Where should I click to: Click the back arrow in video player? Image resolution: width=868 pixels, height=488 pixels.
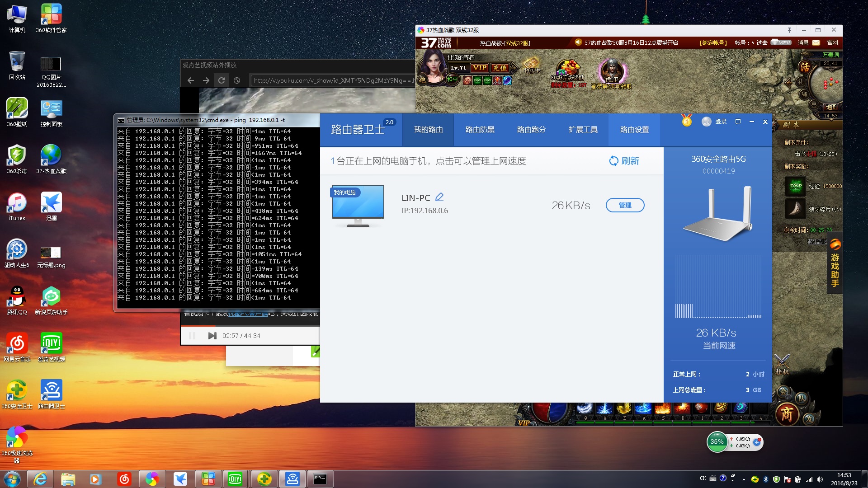(x=191, y=80)
